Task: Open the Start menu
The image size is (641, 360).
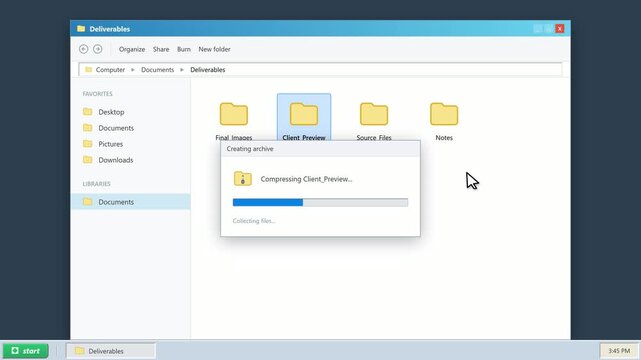Action: (x=26, y=351)
